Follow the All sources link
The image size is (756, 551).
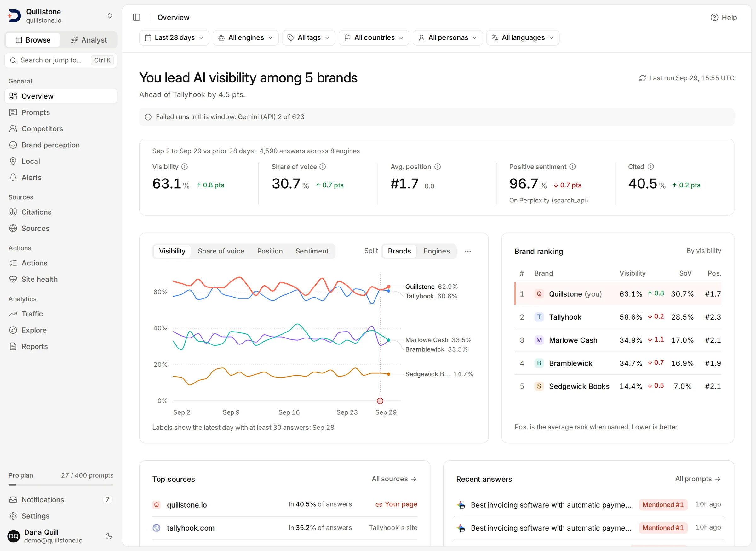pyautogui.click(x=394, y=479)
